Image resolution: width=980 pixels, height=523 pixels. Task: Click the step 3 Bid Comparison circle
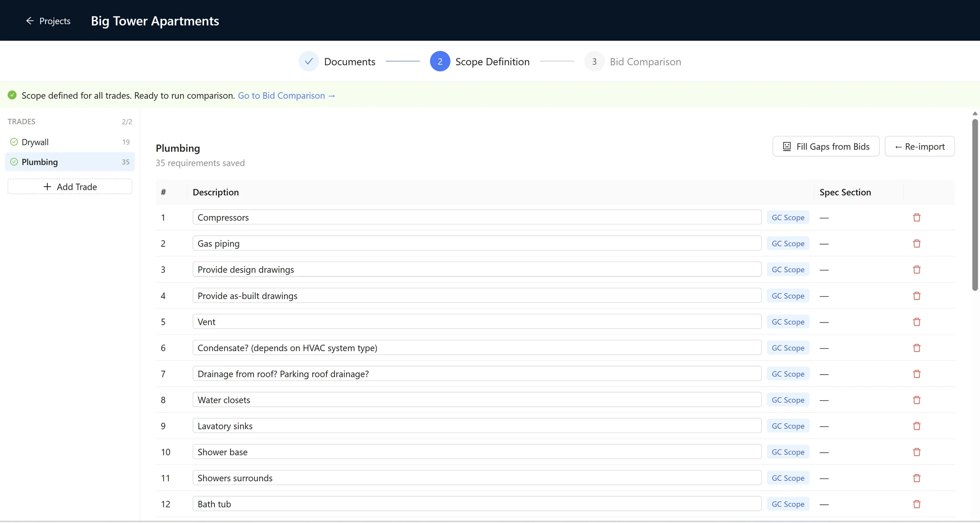[594, 61]
